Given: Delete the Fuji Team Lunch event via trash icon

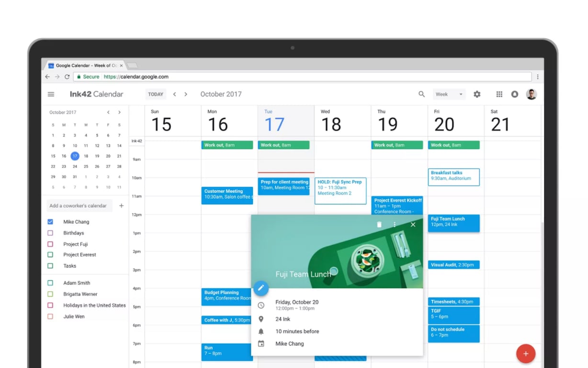Looking at the screenshot, I should click(379, 224).
